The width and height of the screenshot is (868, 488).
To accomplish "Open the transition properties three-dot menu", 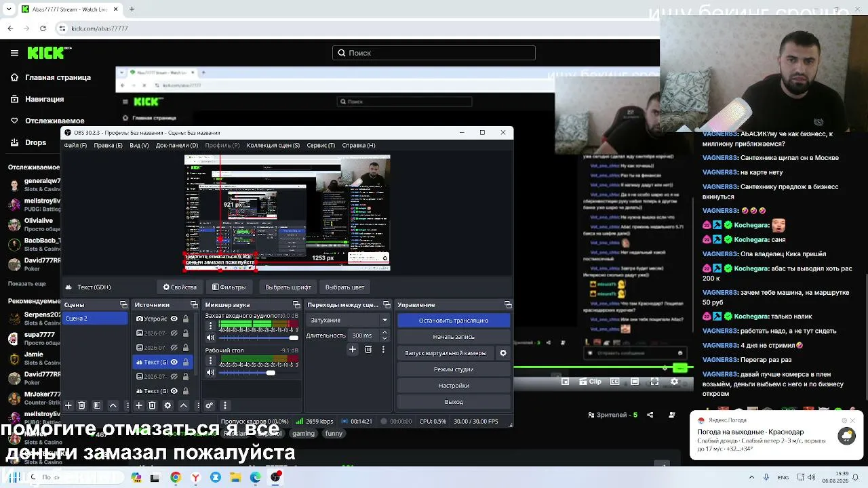I will (x=384, y=350).
